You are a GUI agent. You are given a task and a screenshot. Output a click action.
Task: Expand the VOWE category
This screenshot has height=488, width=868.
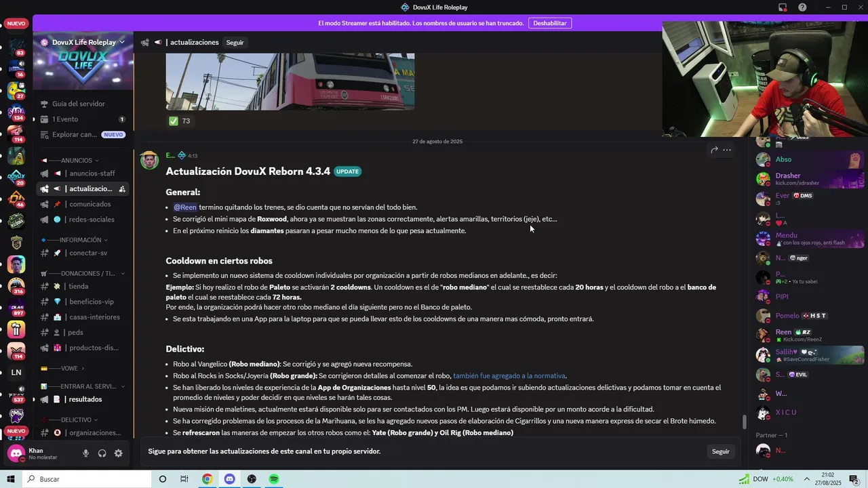tap(63, 368)
